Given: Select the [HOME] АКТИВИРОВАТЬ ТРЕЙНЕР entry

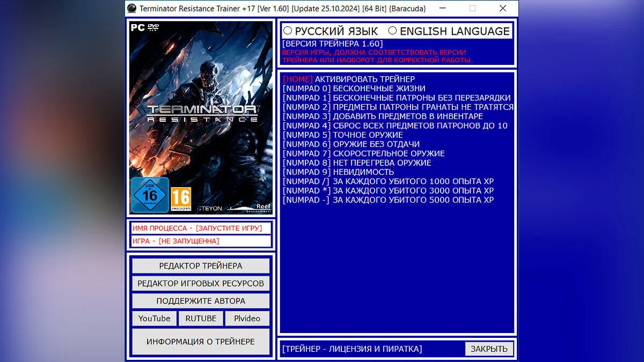Looking at the screenshot, I should pos(348,79).
